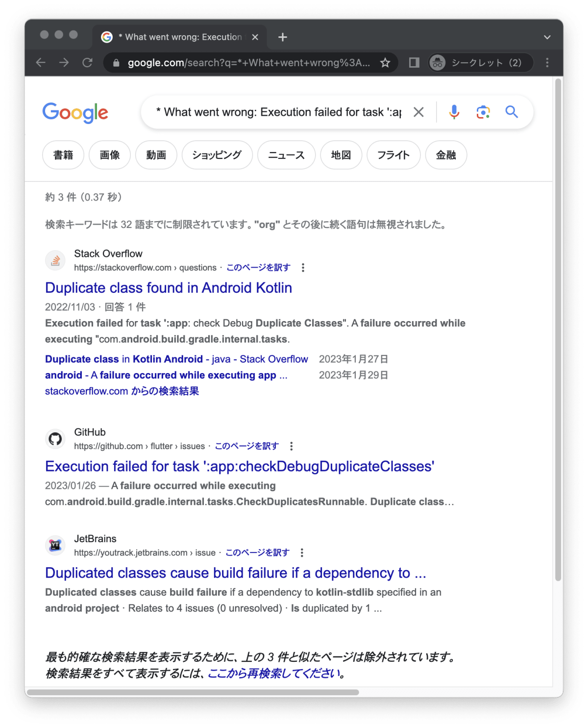Image resolution: width=588 pixels, height=728 pixels.
Task: Switch to the 画像 filter
Action: click(x=110, y=155)
